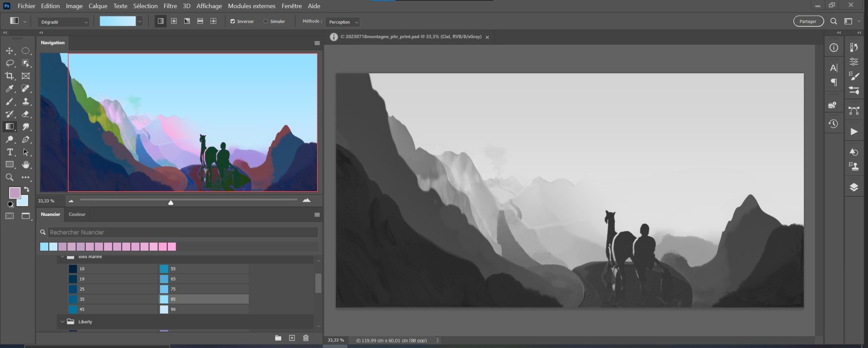Select the Brush tool
This screenshot has width=868, height=348.
point(9,101)
